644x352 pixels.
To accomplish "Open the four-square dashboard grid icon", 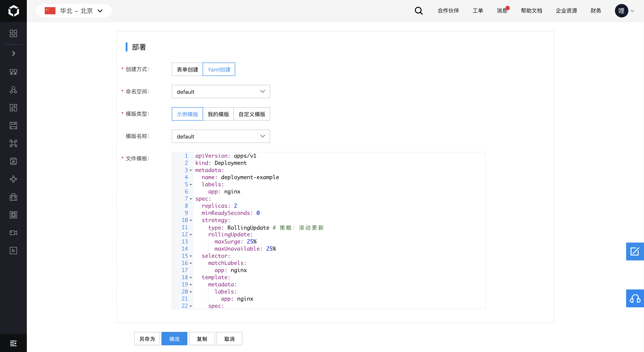I will coord(13,34).
